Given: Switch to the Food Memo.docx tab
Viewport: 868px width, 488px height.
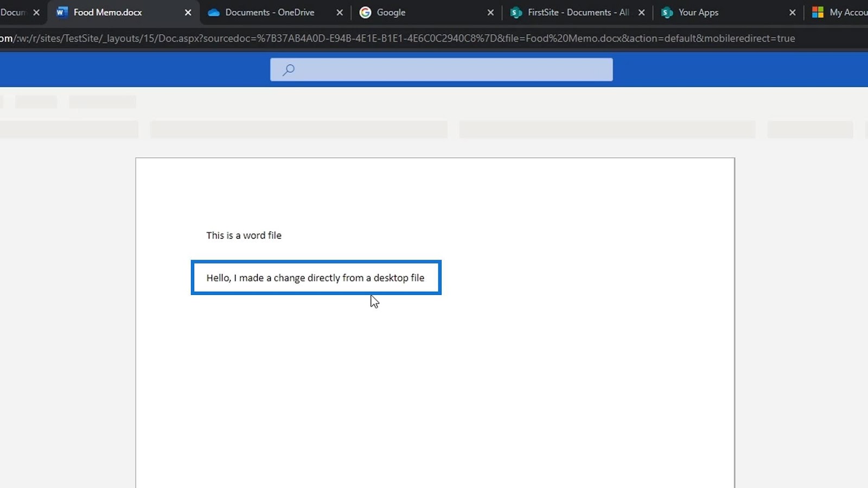Looking at the screenshot, I should pyautogui.click(x=123, y=12).
